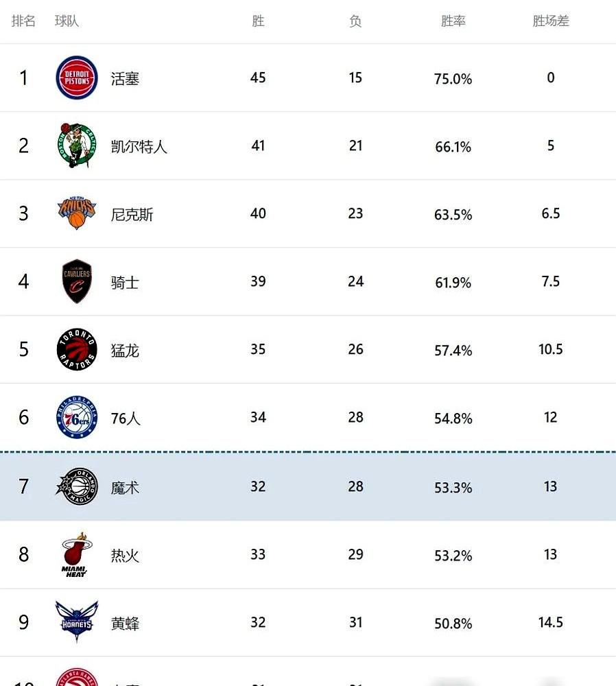Select the Boston Celtics logo
This screenshot has width=616, height=686.
77,146
